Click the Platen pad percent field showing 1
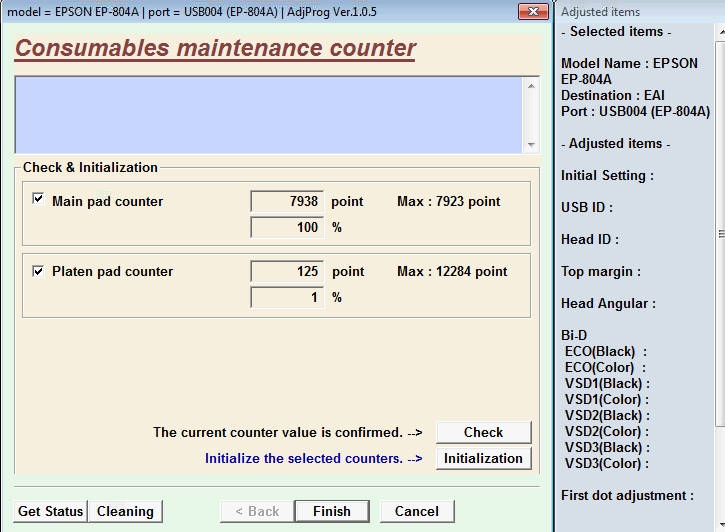Image resolution: width=725 pixels, height=532 pixels. point(287,297)
